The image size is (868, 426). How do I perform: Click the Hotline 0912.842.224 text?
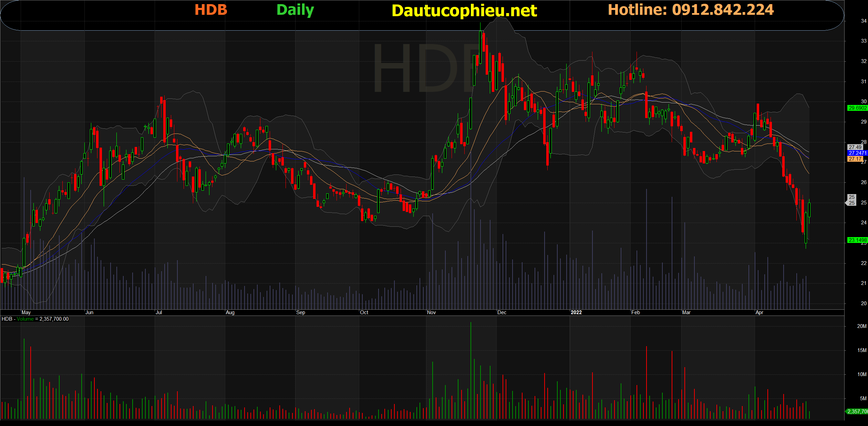691,10
